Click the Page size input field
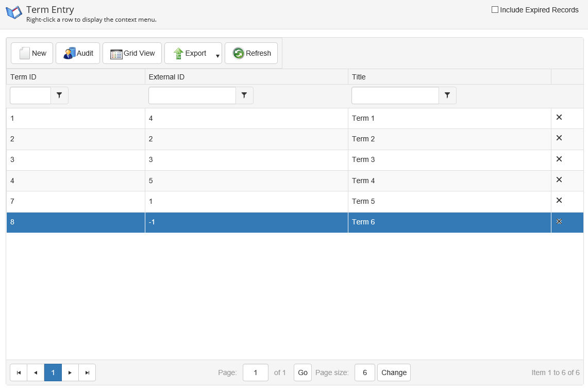Screen dimensions: 588x389 [364, 372]
